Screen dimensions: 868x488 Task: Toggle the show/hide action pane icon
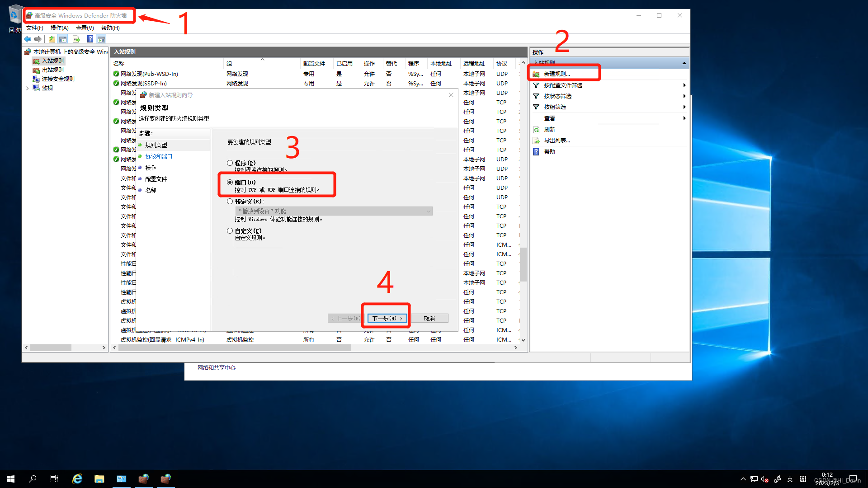tap(101, 39)
